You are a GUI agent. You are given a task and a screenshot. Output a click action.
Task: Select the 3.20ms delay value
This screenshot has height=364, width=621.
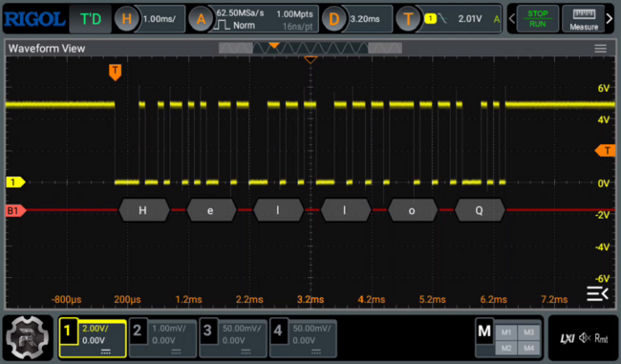pyautogui.click(x=365, y=19)
